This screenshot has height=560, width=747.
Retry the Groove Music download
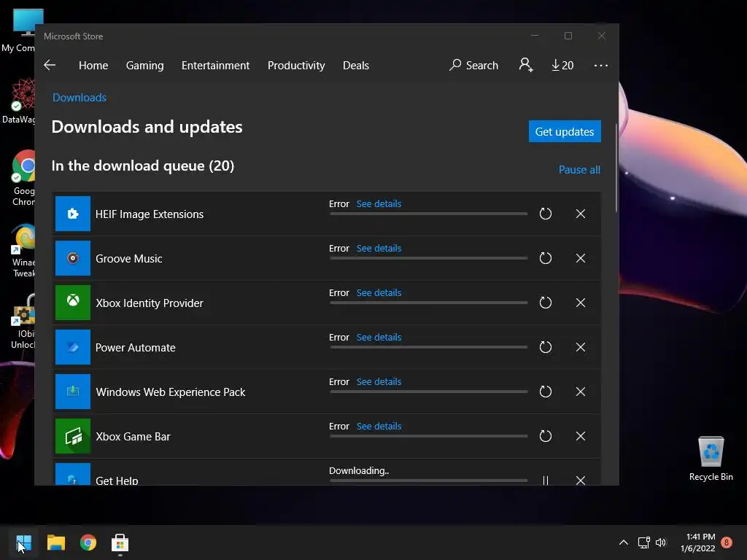[546, 258]
